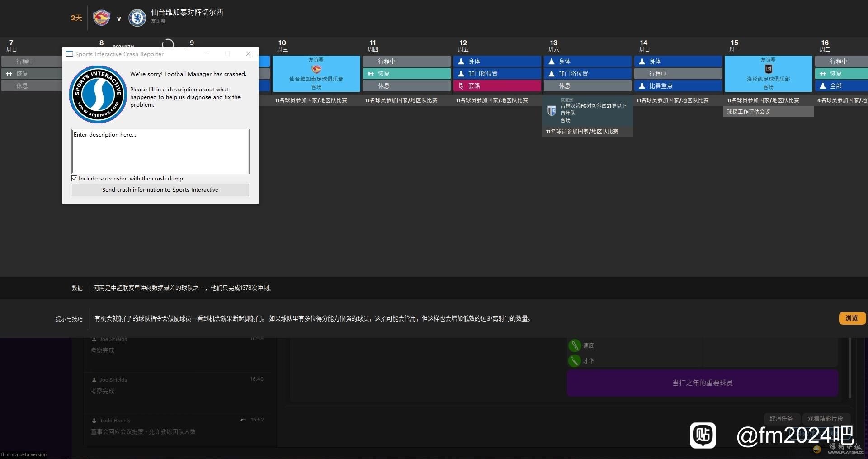Click the 观看精彩片段 button
Image resolution: width=868 pixels, height=459 pixels.
click(825, 419)
